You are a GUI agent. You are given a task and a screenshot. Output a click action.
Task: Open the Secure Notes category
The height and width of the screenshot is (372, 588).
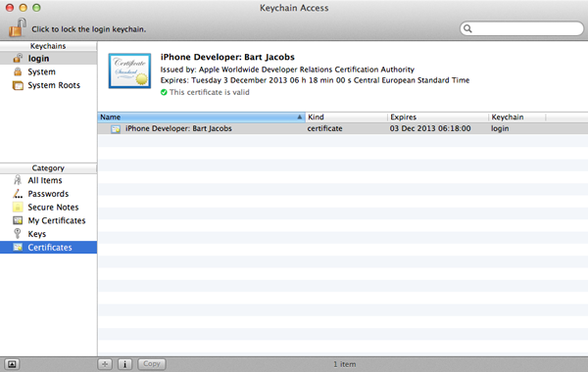pos(48,208)
